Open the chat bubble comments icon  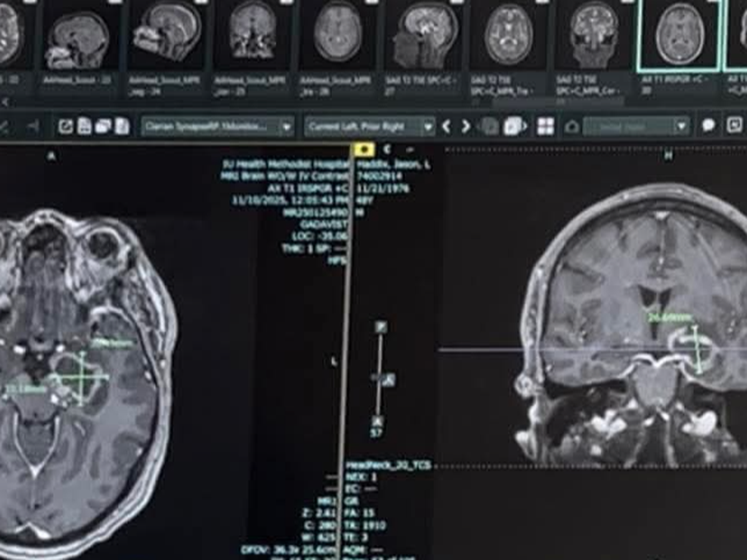pyautogui.click(x=708, y=126)
